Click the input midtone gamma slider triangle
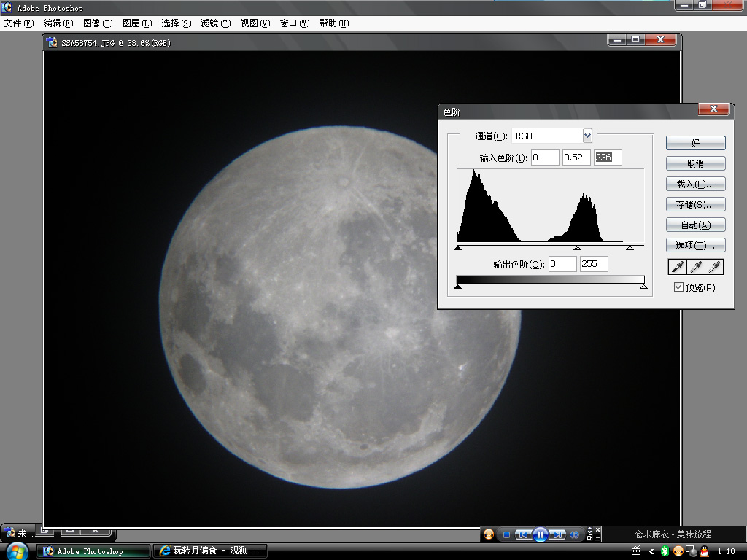The width and height of the screenshot is (747, 560). pos(578,248)
